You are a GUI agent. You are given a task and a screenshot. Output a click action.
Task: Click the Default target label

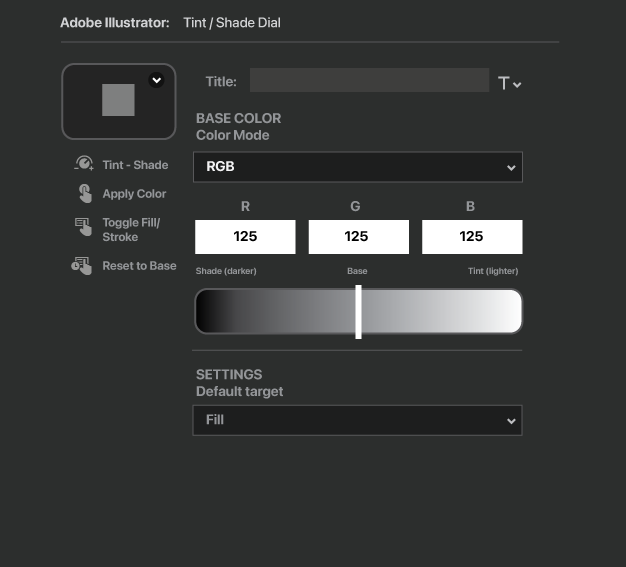[240, 391]
